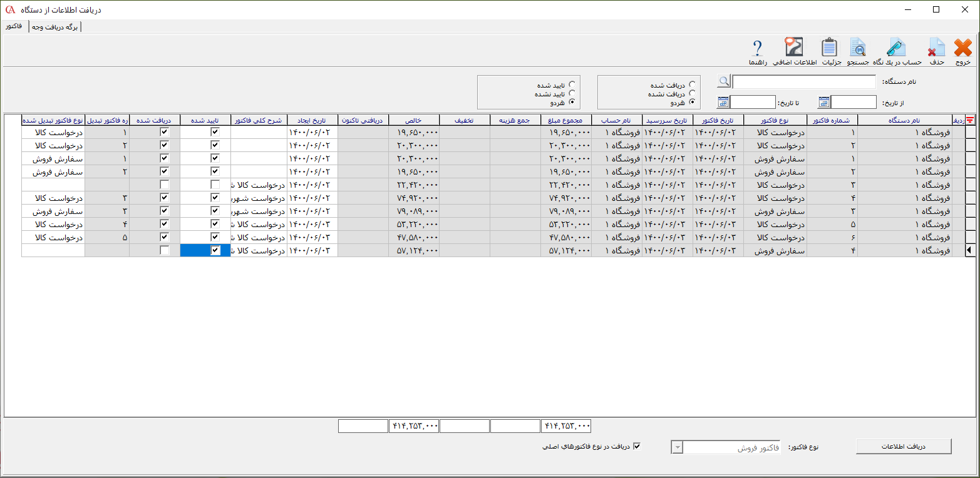Sort by the مجموع مبلغ column header

coord(566,120)
